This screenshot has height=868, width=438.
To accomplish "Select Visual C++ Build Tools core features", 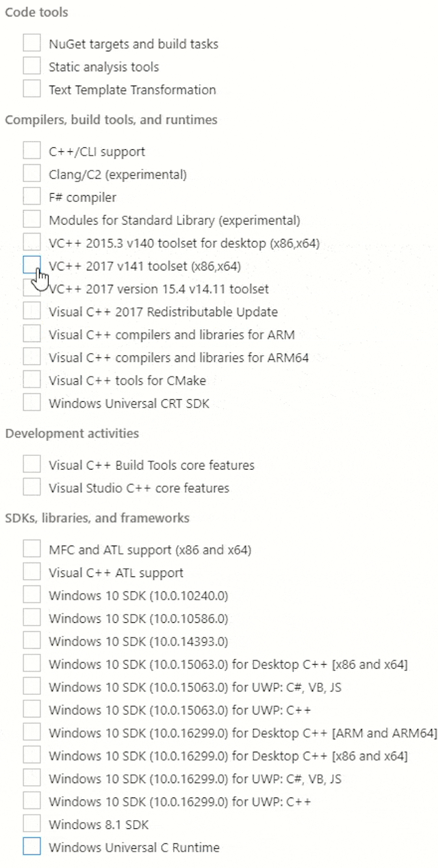I will (x=31, y=464).
